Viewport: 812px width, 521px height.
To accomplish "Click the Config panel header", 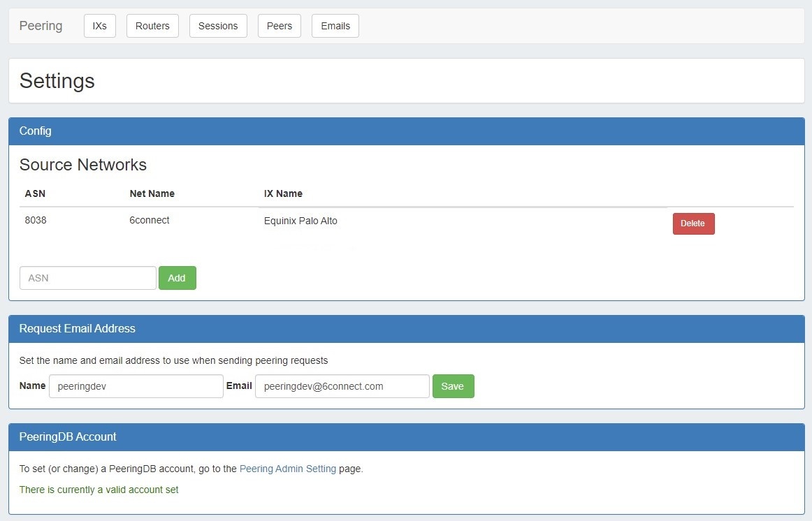I will click(x=406, y=131).
